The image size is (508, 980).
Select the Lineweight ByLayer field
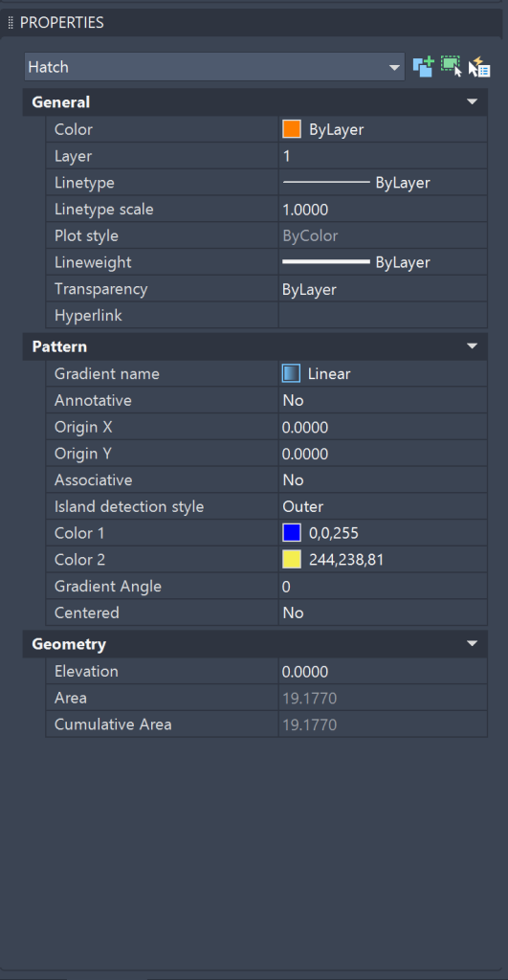pyautogui.click(x=383, y=262)
